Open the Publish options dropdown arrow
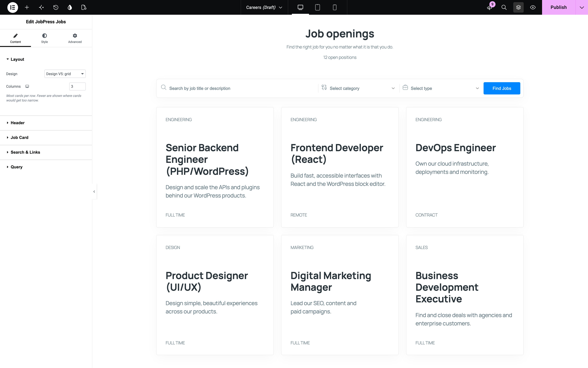This screenshot has height=368, width=588. [x=582, y=7]
